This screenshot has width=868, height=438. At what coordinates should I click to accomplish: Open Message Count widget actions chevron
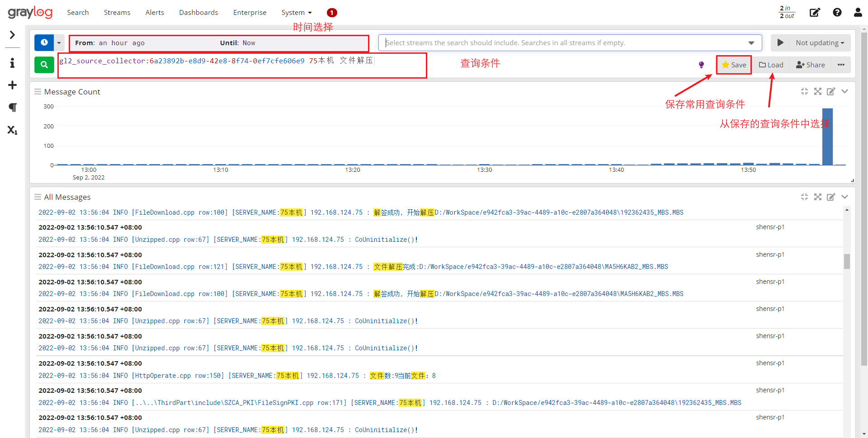coord(844,91)
